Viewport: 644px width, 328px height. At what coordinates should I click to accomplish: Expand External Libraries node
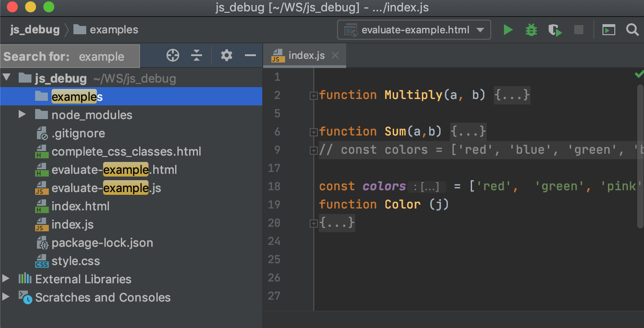click(5, 278)
